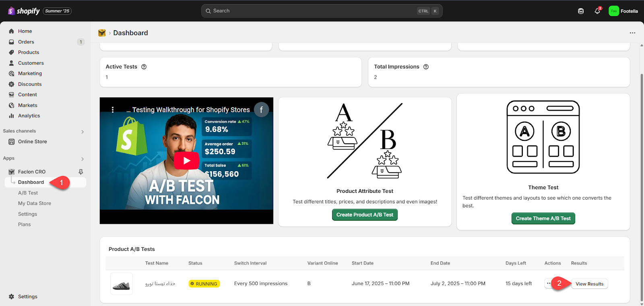Open the My Data Store item
The height and width of the screenshot is (306, 644).
[35, 203]
